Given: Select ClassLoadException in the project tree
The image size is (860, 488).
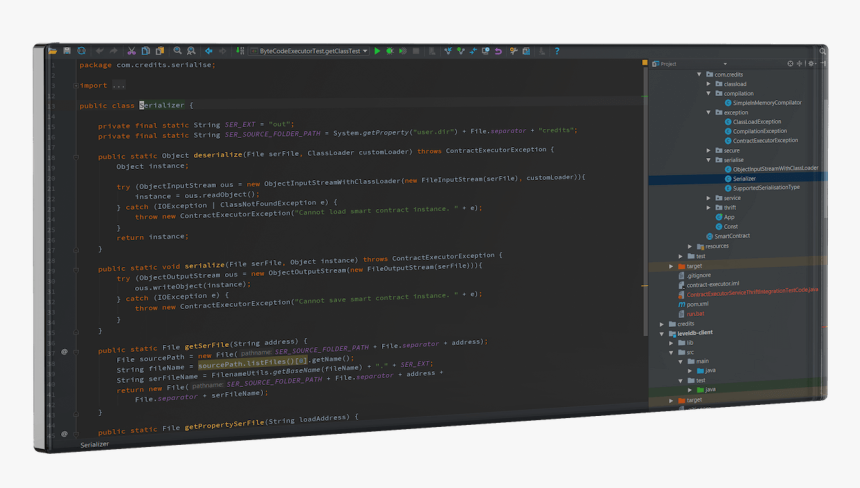Looking at the screenshot, I should pos(757,122).
